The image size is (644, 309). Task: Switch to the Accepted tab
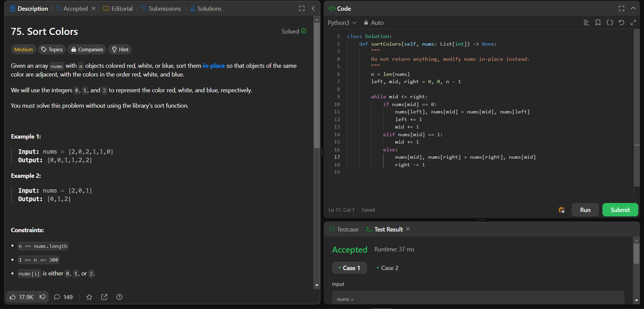[x=71, y=9]
